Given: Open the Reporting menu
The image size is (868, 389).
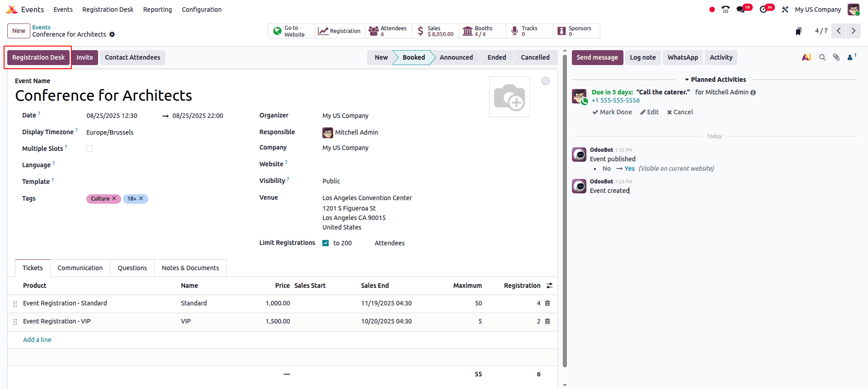Looking at the screenshot, I should [x=157, y=9].
